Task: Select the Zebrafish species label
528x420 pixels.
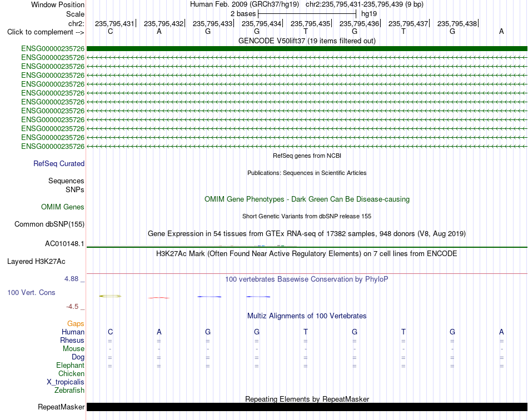Action: pyautogui.click(x=69, y=391)
